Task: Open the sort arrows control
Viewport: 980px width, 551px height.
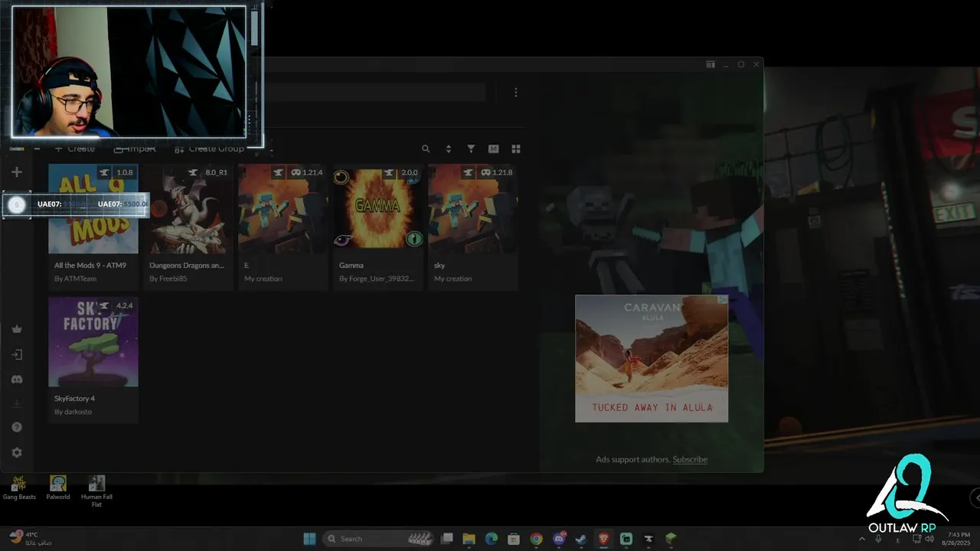Action: point(449,148)
